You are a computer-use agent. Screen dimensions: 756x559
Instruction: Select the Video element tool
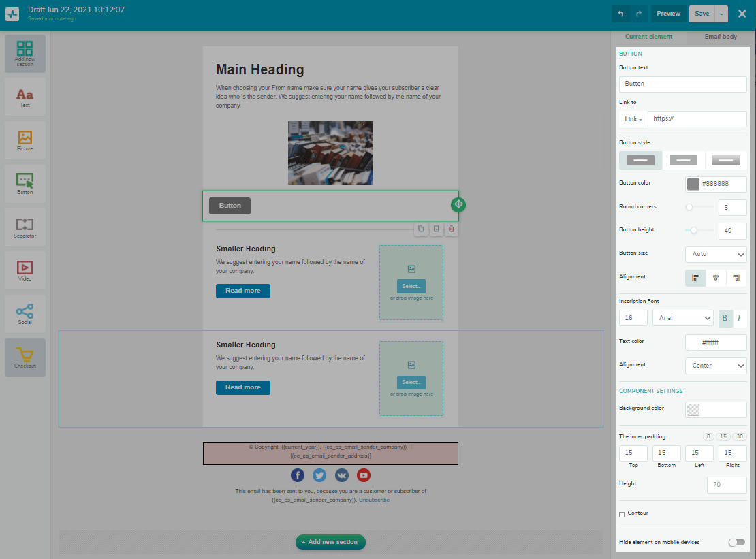(25, 270)
